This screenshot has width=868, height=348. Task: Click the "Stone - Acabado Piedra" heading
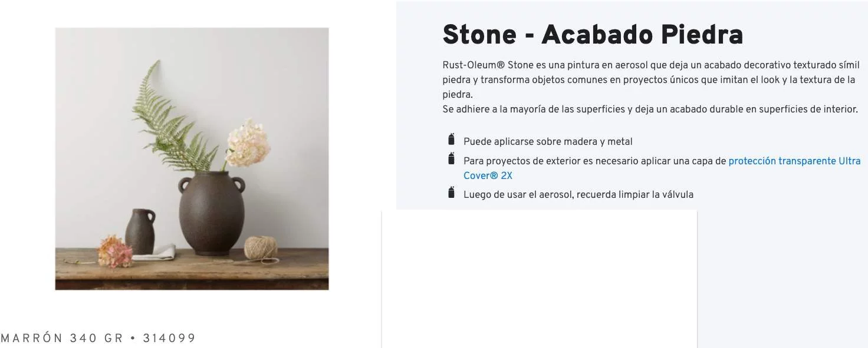592,35
